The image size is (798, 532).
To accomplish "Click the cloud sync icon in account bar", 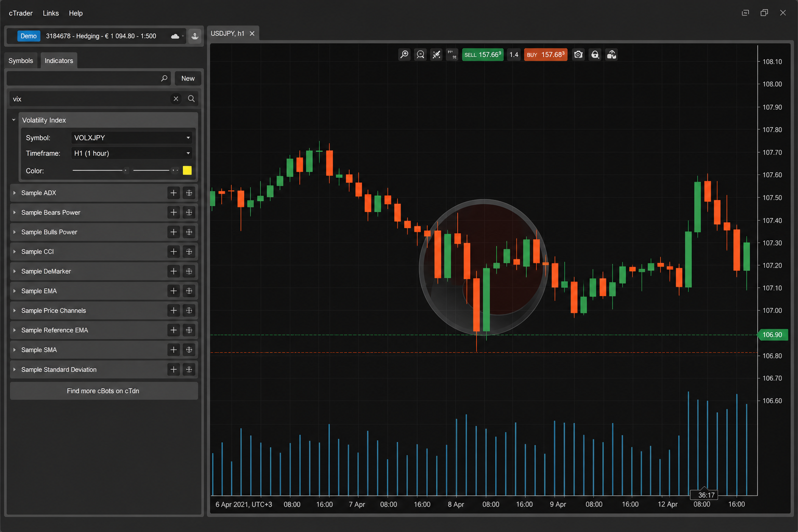I will [x=176, y=36].
